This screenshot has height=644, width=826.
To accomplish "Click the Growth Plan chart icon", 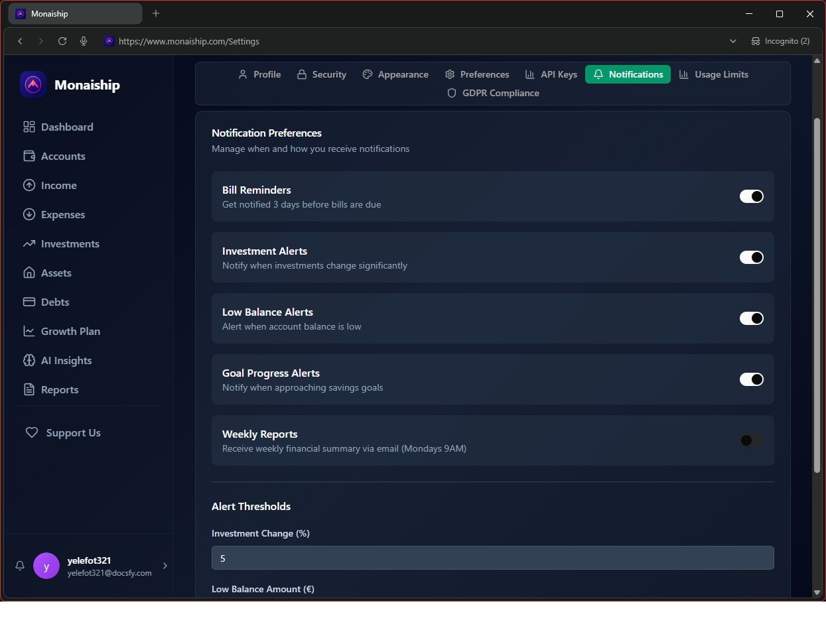I will [x=29, y=331].
